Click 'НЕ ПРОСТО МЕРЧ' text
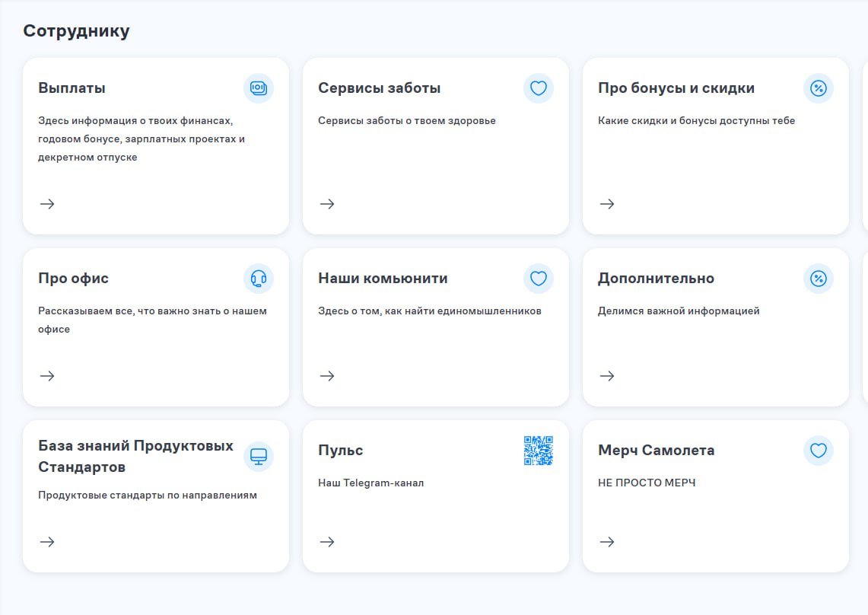Viewport: 868px width, 615px height. coord(647,483)
